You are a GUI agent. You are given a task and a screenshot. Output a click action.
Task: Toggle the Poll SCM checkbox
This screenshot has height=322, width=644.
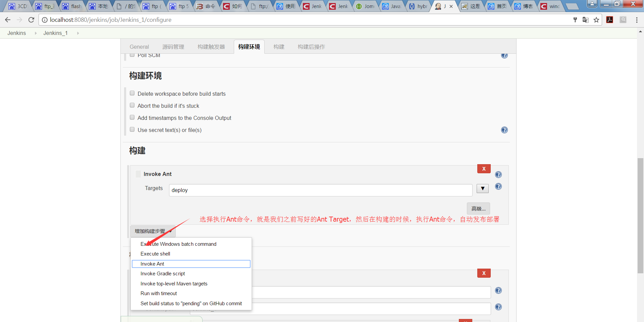click(x=132, y=55)
